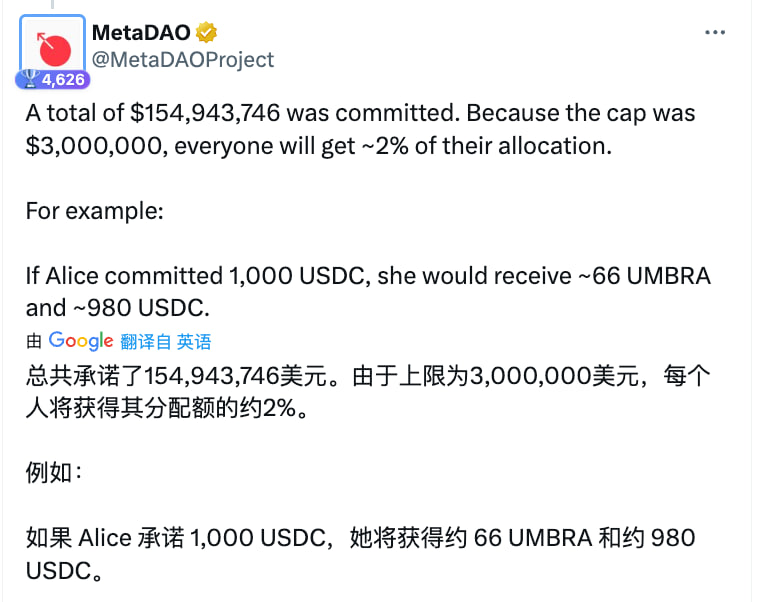Click the Chinese sentence starting 如果 Alice

click(x=360, y=539)
